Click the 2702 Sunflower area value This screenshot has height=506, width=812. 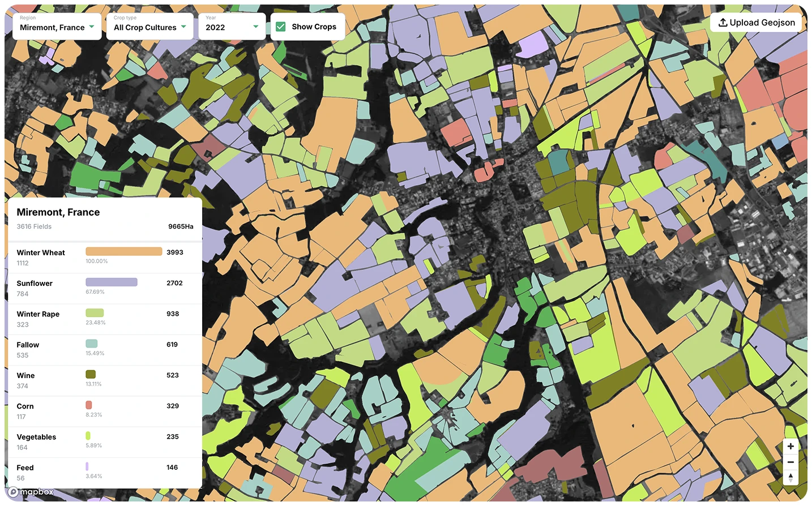pyautogui.click(x=174, y=283)
